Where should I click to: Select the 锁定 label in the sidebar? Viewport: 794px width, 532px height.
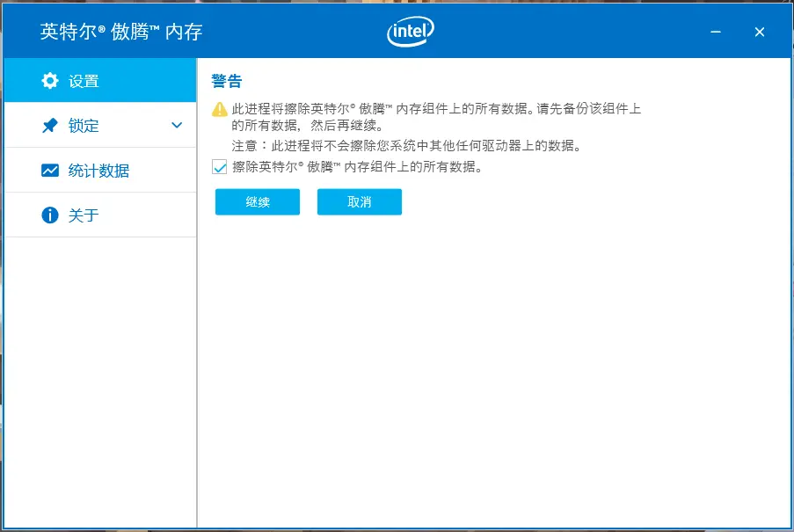tap(84, 126)
